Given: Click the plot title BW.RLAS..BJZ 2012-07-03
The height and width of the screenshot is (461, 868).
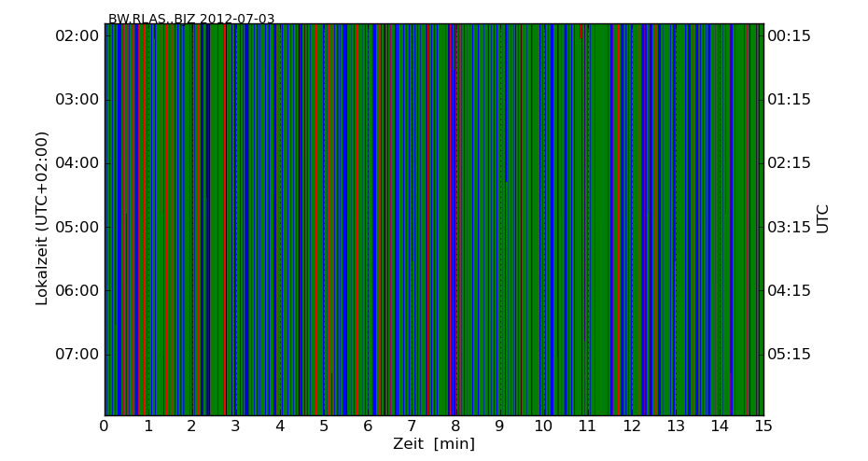Looking at the screenshot, I should [x=191, y=19].
